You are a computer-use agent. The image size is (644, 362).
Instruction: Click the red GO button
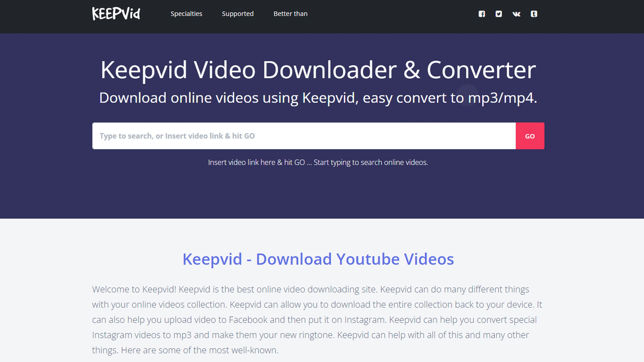click(530, 136)
